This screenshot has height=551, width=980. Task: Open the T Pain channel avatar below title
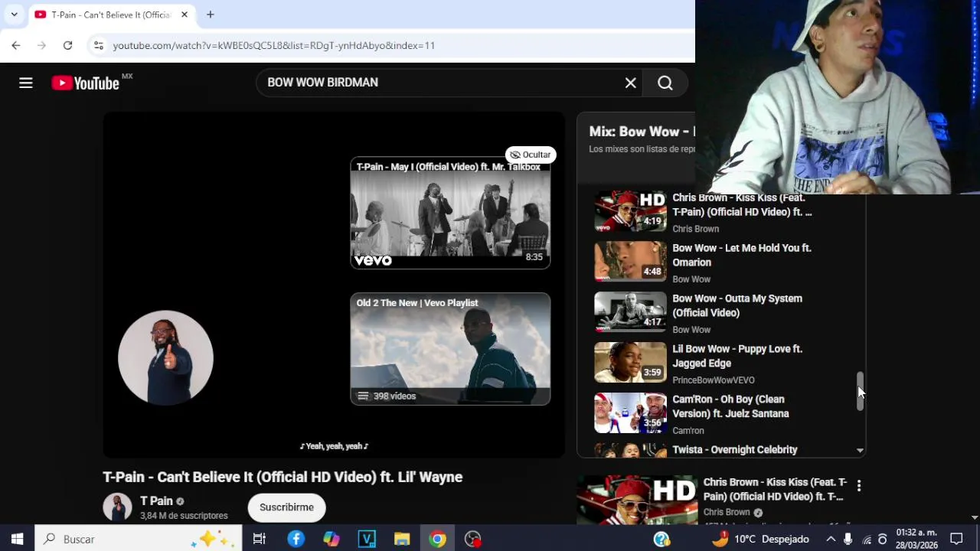tap(117, 507)
